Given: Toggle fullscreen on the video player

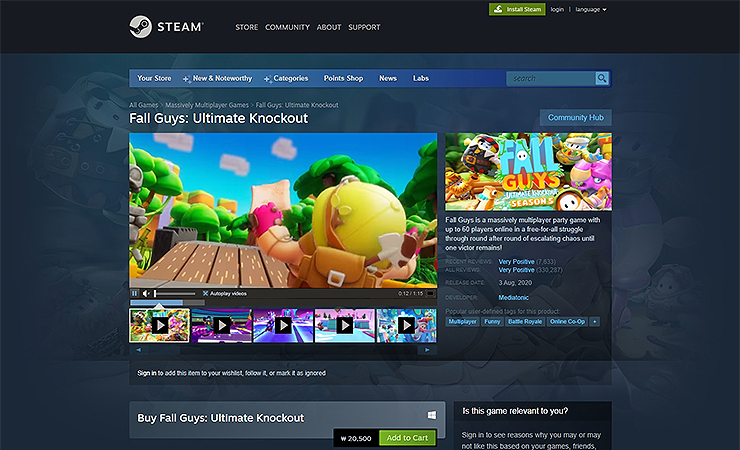Looking at the screenshot, I should 430,293.
